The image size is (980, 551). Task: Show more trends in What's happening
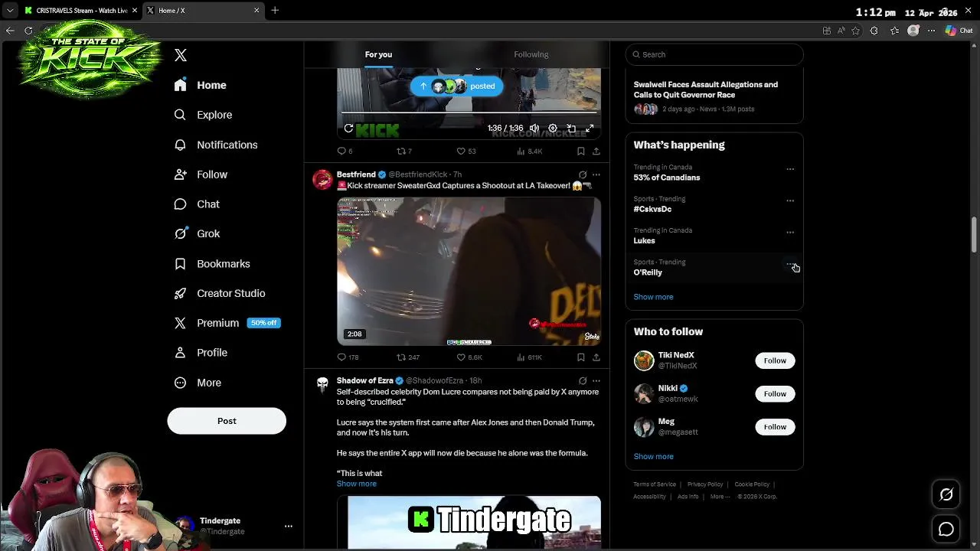point(653,297)
